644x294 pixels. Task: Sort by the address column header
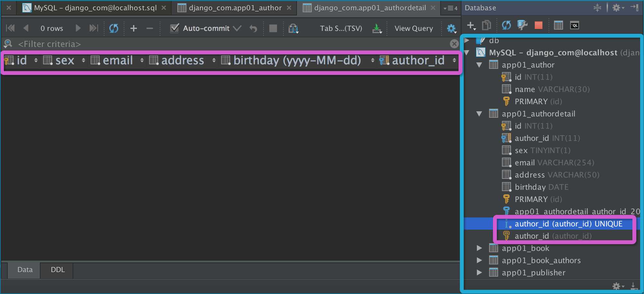coord(183,60)
